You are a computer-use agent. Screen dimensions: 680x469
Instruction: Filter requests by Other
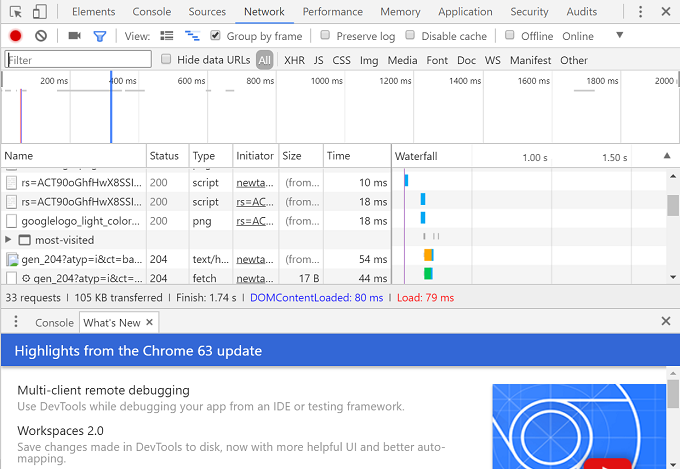click(574, 60)
